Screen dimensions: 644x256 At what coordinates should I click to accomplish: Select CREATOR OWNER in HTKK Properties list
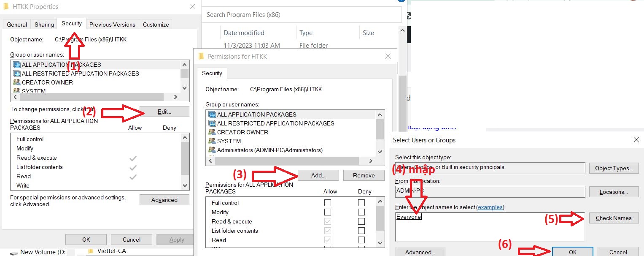coord(47,82)
